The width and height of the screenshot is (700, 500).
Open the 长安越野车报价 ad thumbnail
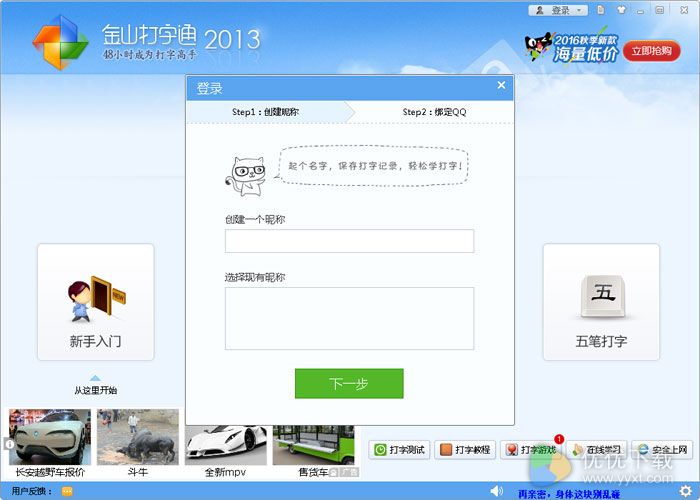(50, 437)
